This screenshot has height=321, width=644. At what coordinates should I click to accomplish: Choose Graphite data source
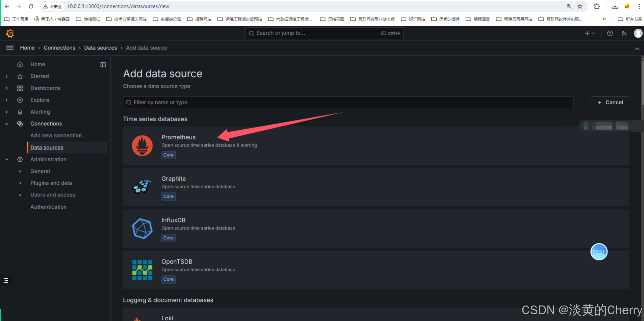tap(376, 187)
